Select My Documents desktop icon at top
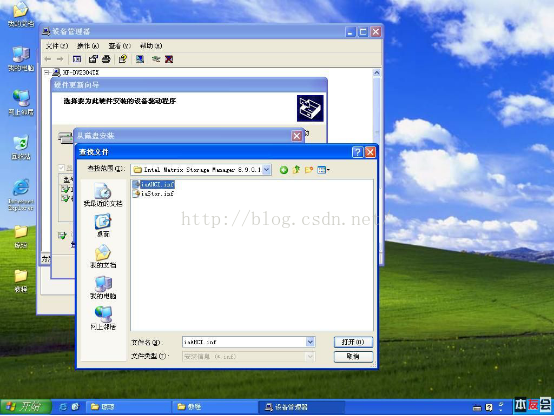The image size is (554, 416). (21, 14)
